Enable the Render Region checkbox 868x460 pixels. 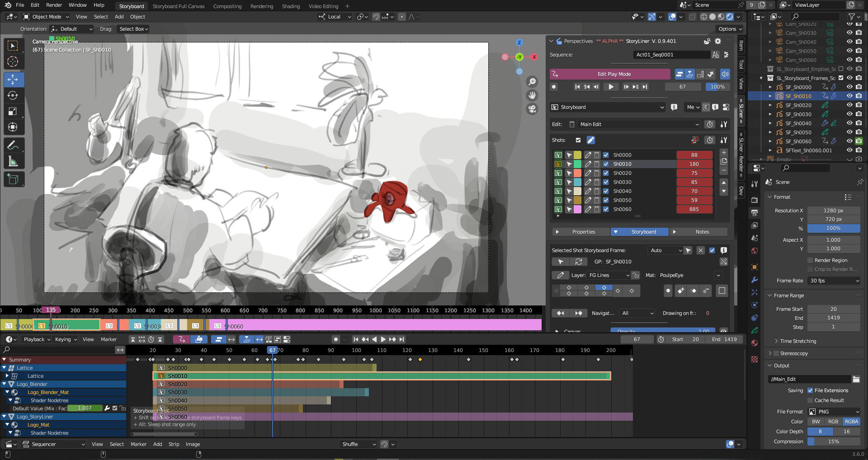(810, 260)
